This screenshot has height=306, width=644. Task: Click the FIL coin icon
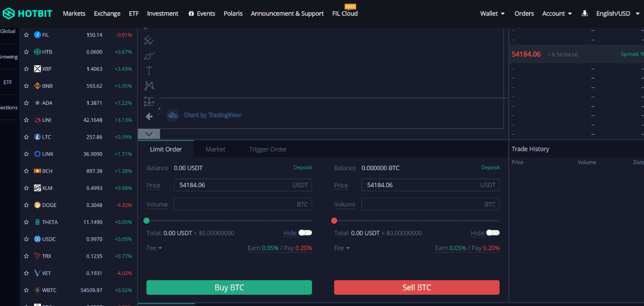[37, 35]
